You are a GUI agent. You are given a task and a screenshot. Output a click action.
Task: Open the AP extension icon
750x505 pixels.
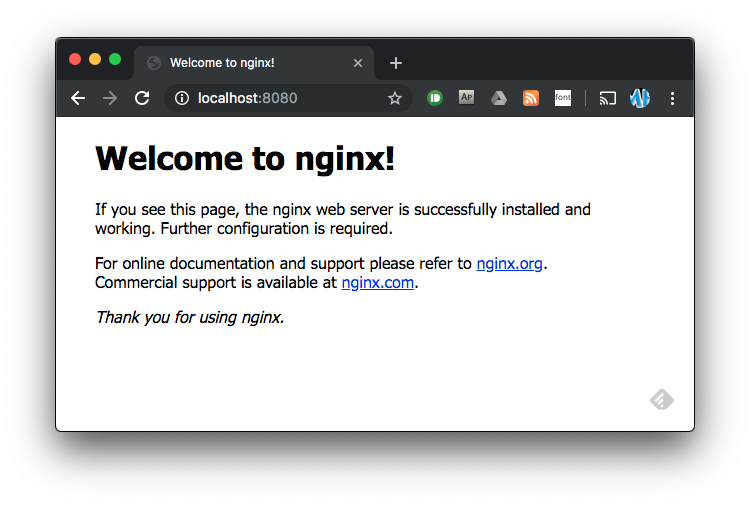point(466,98)
